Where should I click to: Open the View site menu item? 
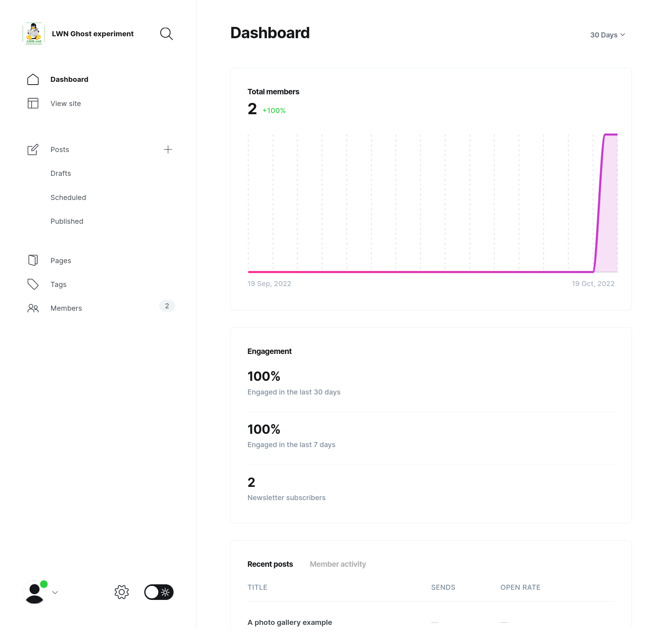pos(66,104)
